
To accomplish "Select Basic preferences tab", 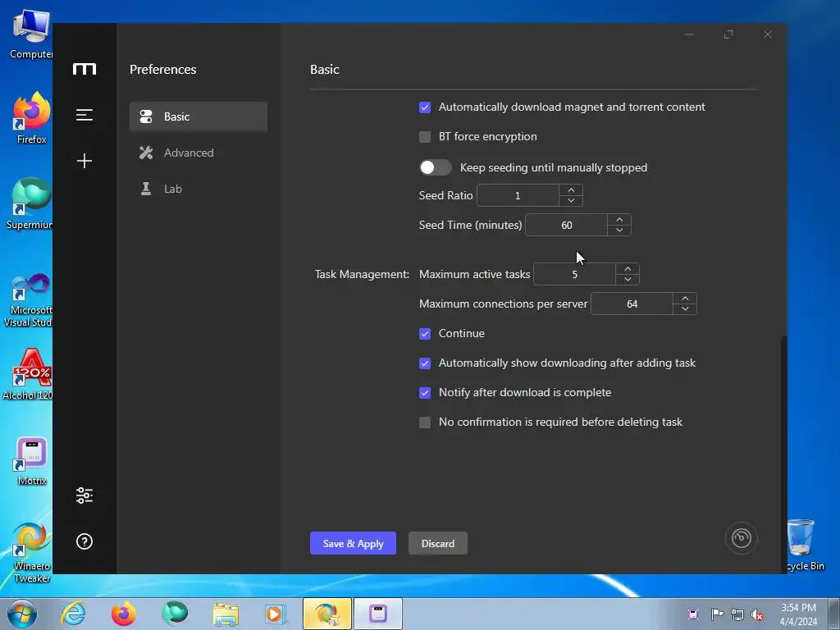I will coord(199,116).
